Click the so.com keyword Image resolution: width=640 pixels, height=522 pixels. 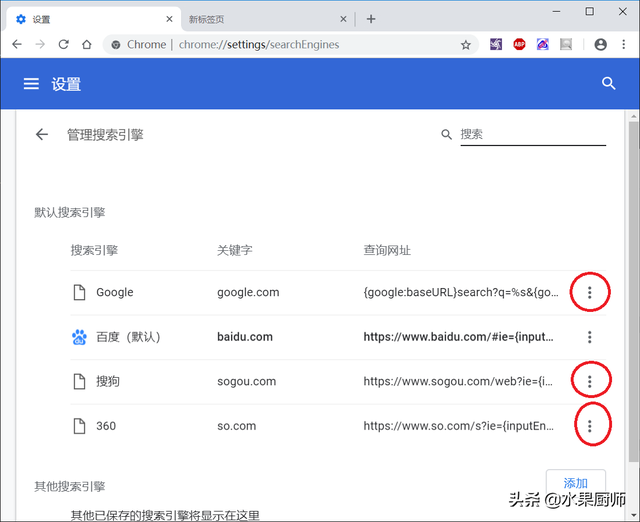[237, 426]
